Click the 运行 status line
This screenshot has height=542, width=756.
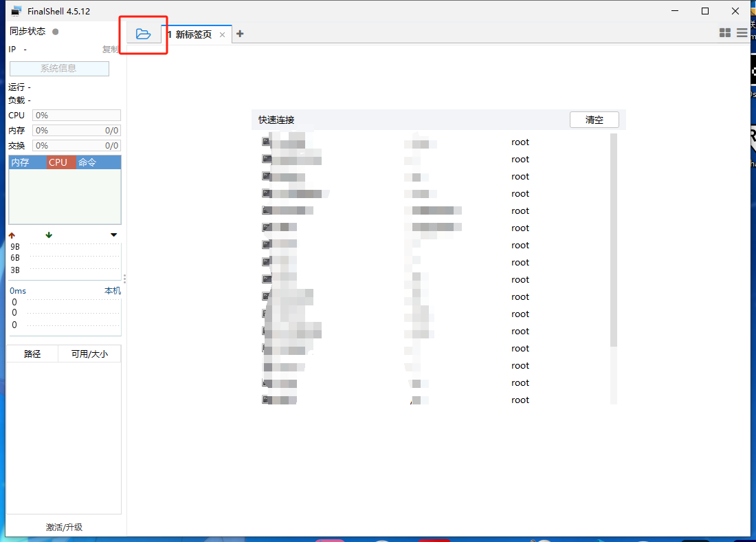[x=20, y=87]
